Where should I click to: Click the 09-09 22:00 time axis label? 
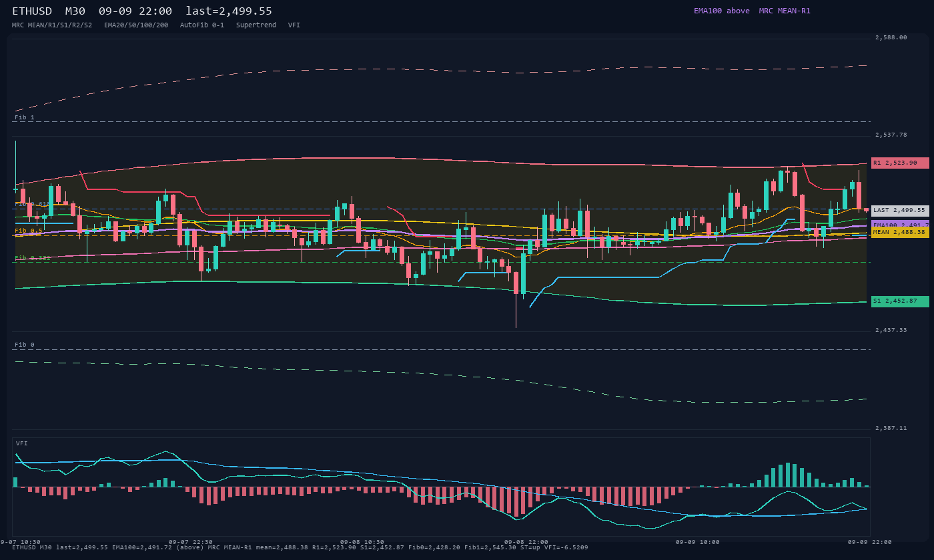[870, 542]
